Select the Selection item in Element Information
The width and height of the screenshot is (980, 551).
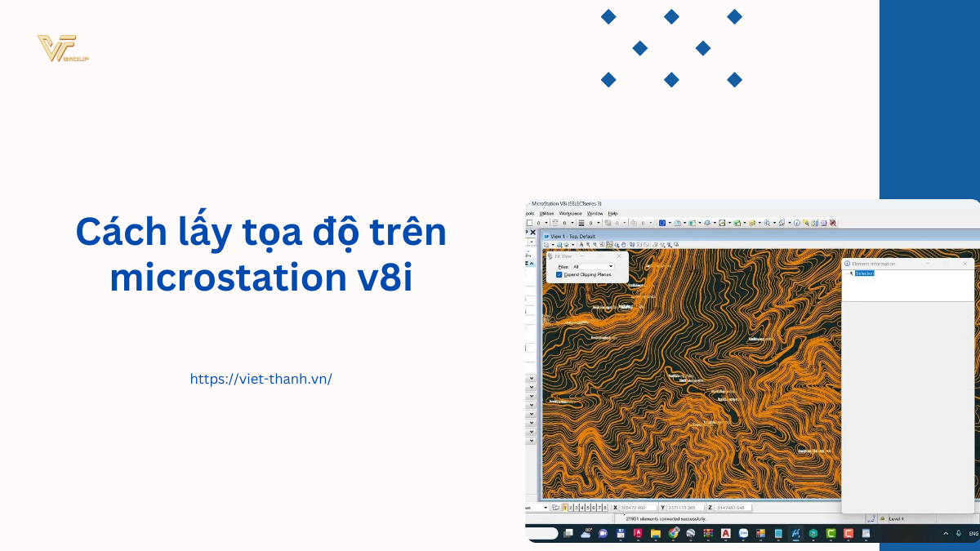coord(864,273)
